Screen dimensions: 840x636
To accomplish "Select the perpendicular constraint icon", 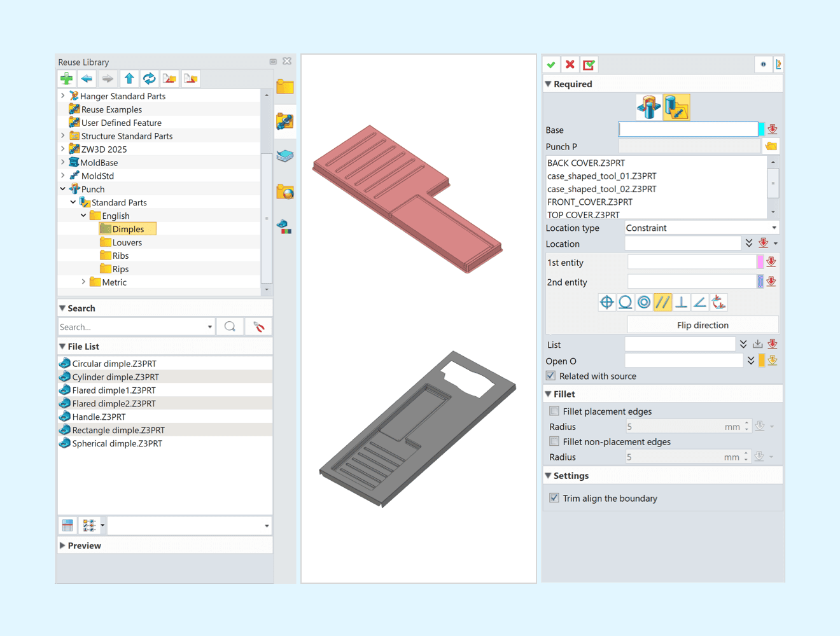I will click(681, 303).
